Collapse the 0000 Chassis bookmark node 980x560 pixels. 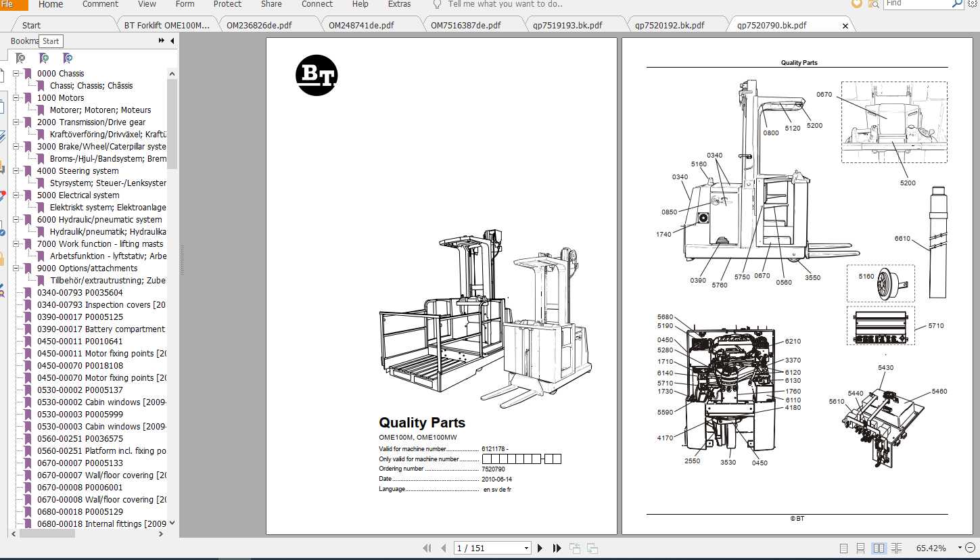coord(16,73)
